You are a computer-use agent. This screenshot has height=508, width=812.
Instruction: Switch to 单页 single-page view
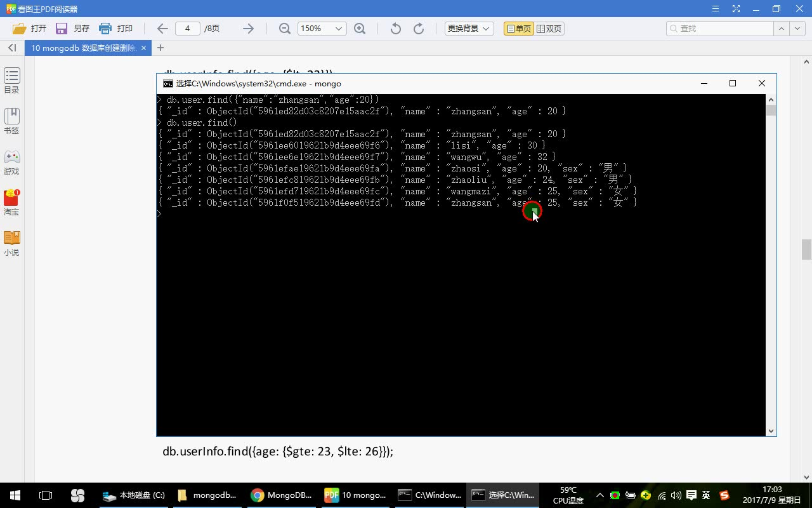click(518, 28)
